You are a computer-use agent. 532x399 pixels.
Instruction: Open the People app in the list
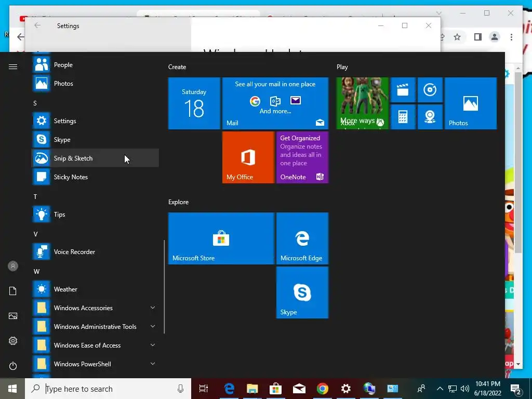point(95,65)
